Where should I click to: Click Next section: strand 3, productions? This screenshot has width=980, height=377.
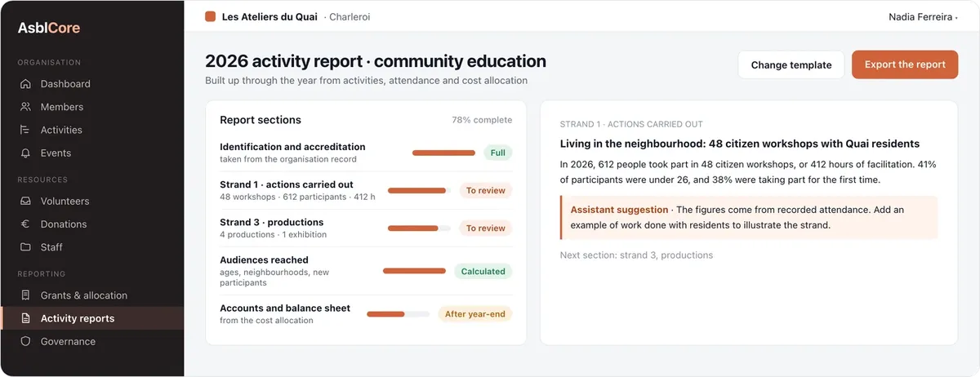click(x=636, y=255)
